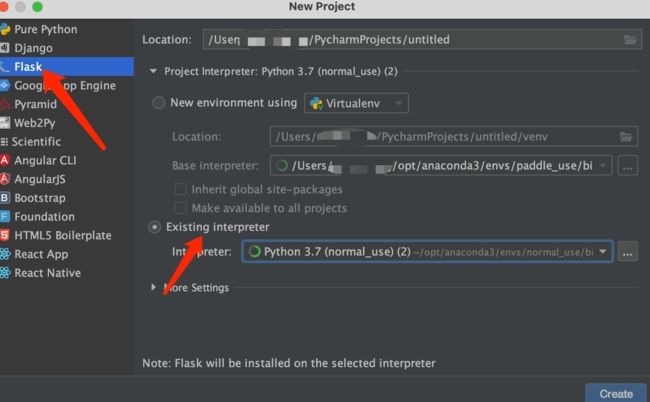This screenshot has width=650, height=402.
Task: Select the Pure Python project type
Action: click(x=46, y=29)
